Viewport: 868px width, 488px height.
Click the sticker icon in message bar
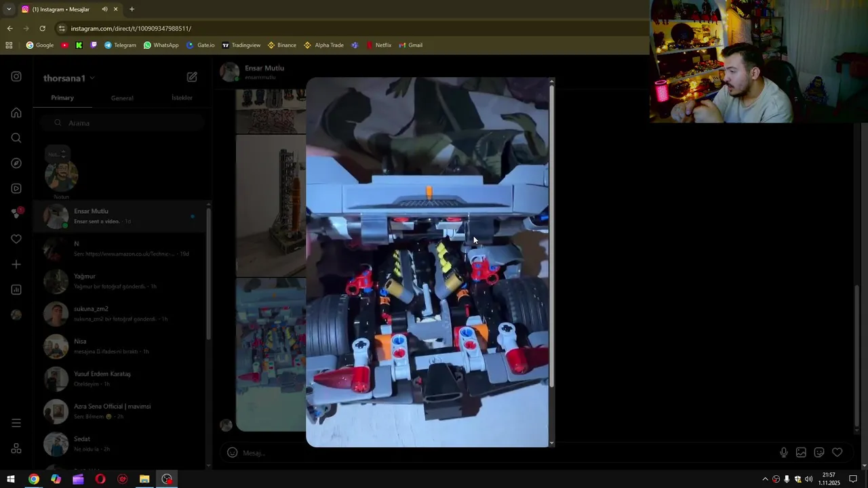819,452
